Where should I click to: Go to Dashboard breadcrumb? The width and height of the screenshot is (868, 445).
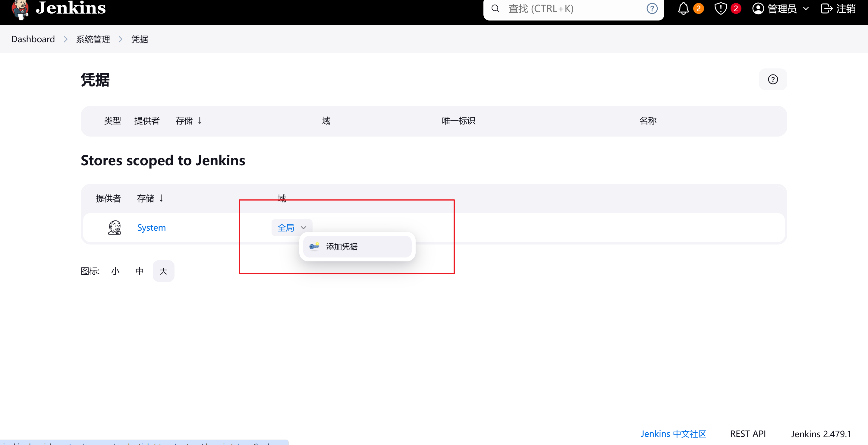pos(33,39)
